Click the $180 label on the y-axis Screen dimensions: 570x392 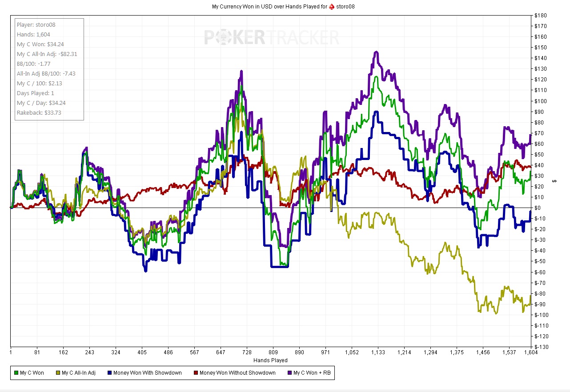541,16
